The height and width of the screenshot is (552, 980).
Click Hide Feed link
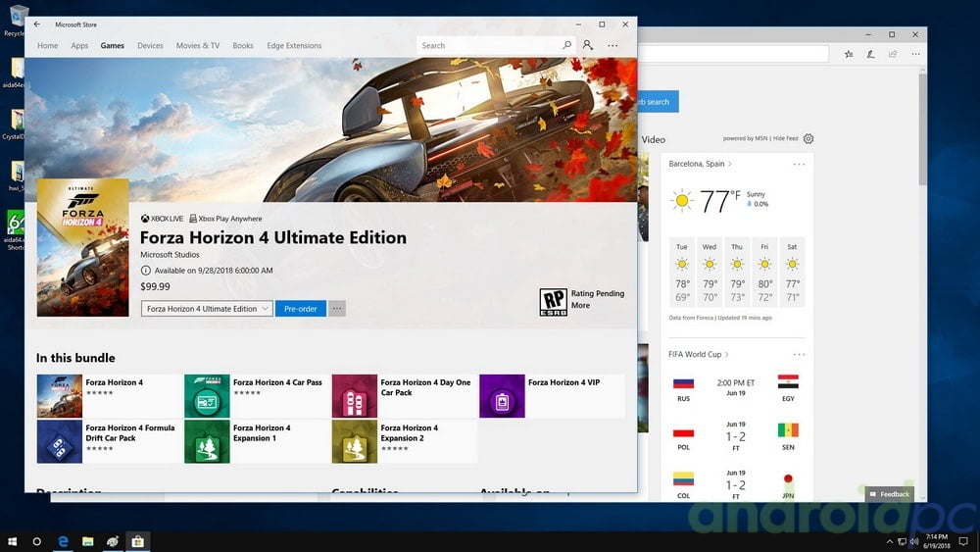pyautogui.click(x=785, y=139)
